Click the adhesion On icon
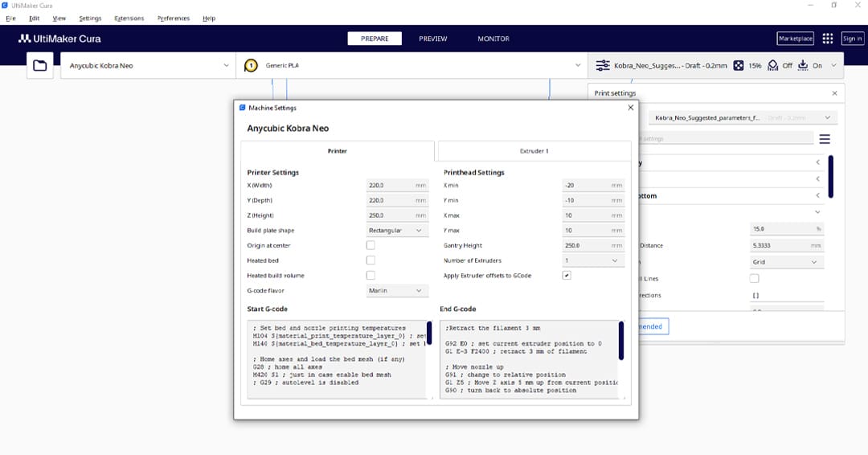This screenshot has height=455, width=868. pyautogui.click(x=803, y=65)
